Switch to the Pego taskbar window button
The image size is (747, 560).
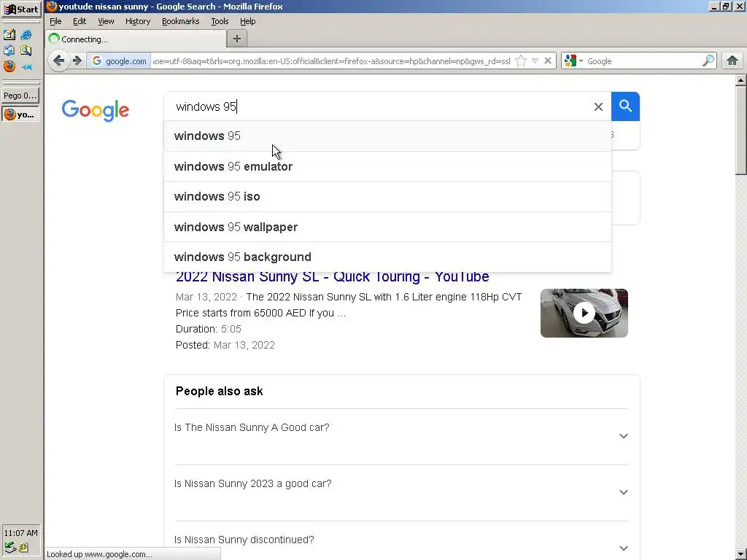(20, 96)
